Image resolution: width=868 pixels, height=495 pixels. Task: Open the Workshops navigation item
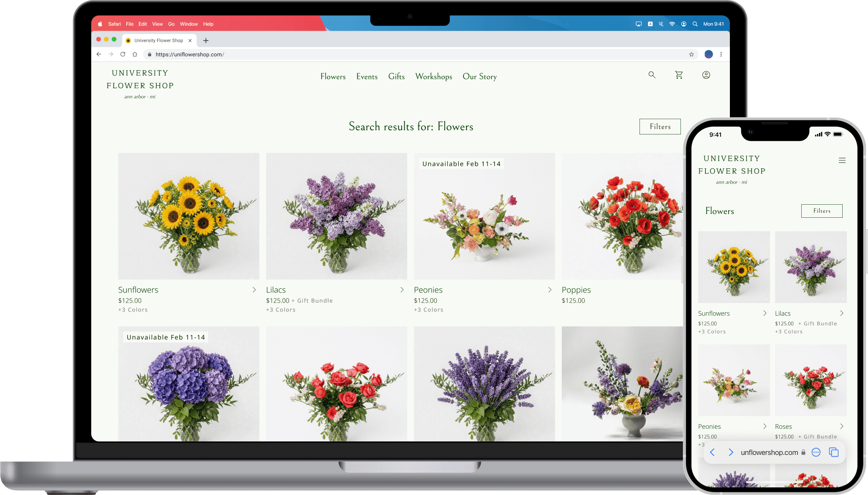click(433, 76)
